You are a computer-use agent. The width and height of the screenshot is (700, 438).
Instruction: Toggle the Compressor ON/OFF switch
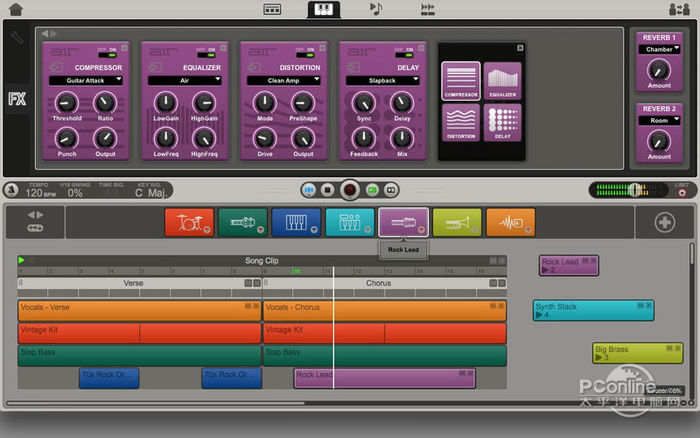[109, 56]
